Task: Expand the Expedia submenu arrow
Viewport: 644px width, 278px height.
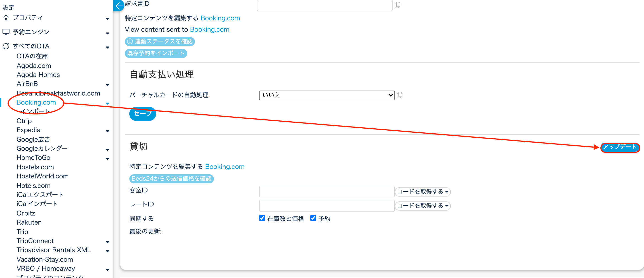Action: [x=107, y=131]
